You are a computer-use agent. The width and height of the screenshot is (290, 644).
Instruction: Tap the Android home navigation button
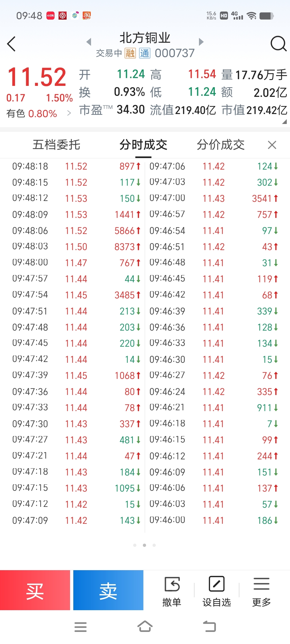tap(145, 627)
